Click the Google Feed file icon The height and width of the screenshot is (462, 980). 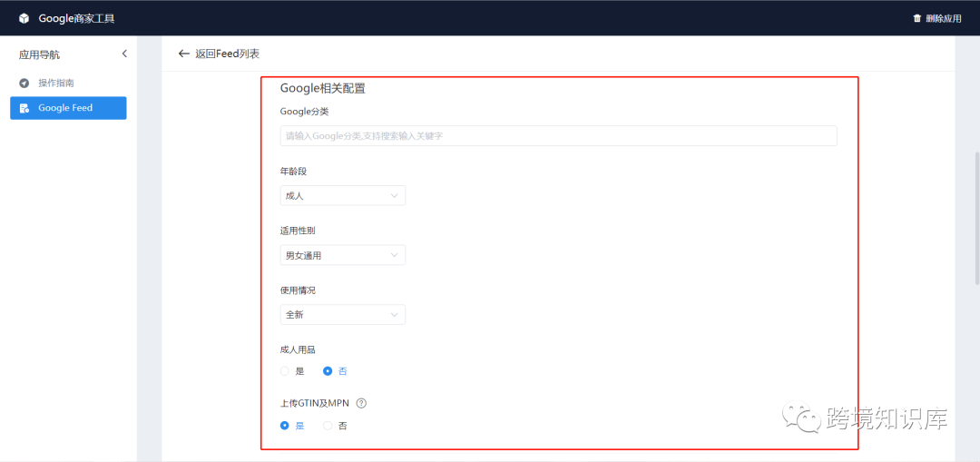(24, 108)
